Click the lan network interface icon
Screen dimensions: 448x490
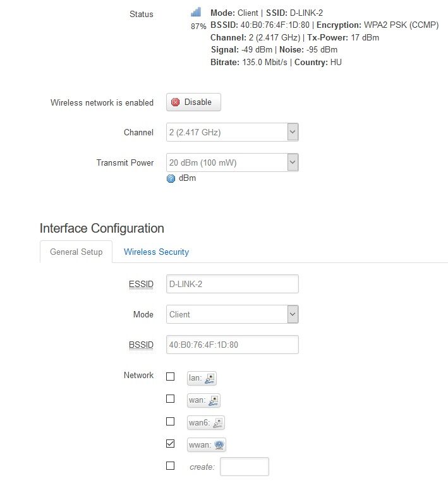click(x=210, y=379)
